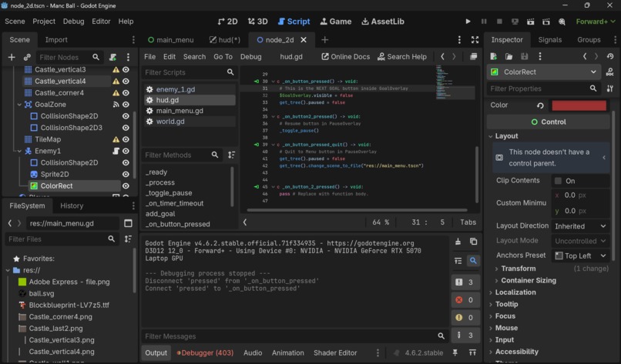Viewport: 621px width, 364px height.
Task: Hide the TileMap node
Action: [126, 139]
